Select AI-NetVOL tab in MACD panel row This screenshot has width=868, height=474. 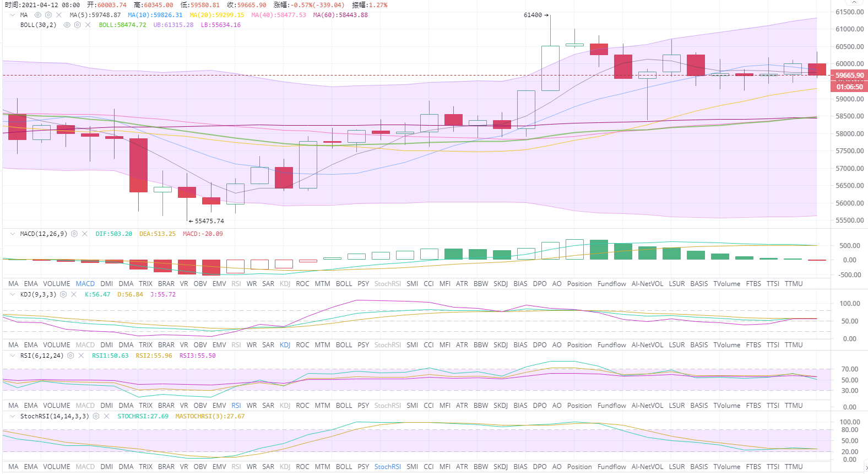(648, 284)
